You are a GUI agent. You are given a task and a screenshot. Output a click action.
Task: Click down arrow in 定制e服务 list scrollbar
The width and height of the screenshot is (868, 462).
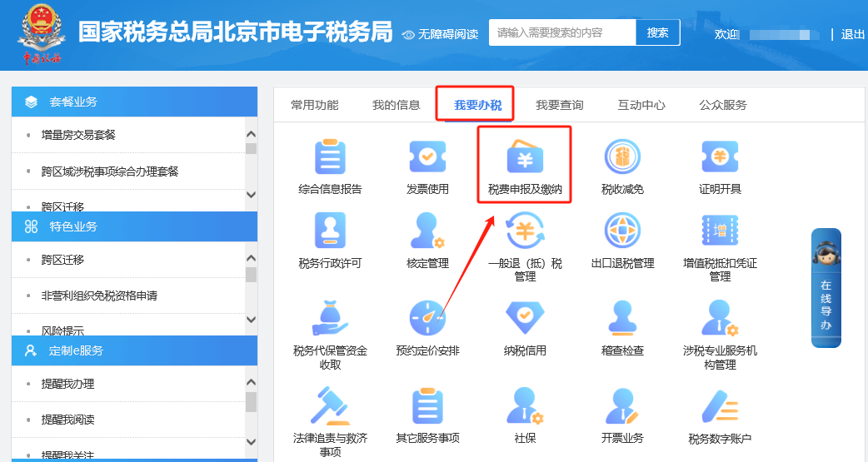(251, 441)
